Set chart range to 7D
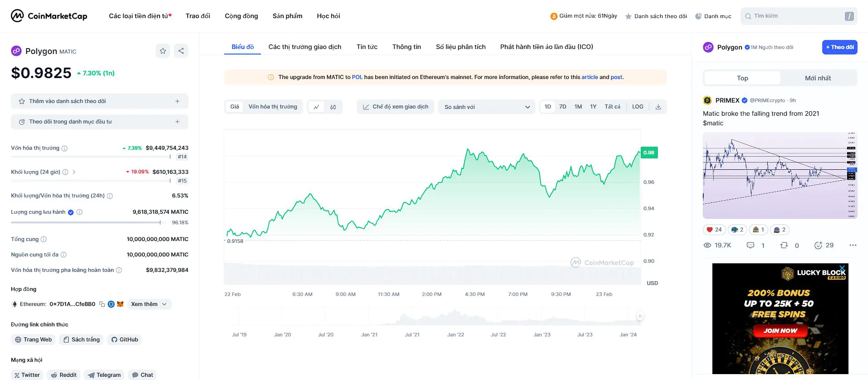Image resolution: width=868 pixels, height=380 pixels. pos(563,107)
